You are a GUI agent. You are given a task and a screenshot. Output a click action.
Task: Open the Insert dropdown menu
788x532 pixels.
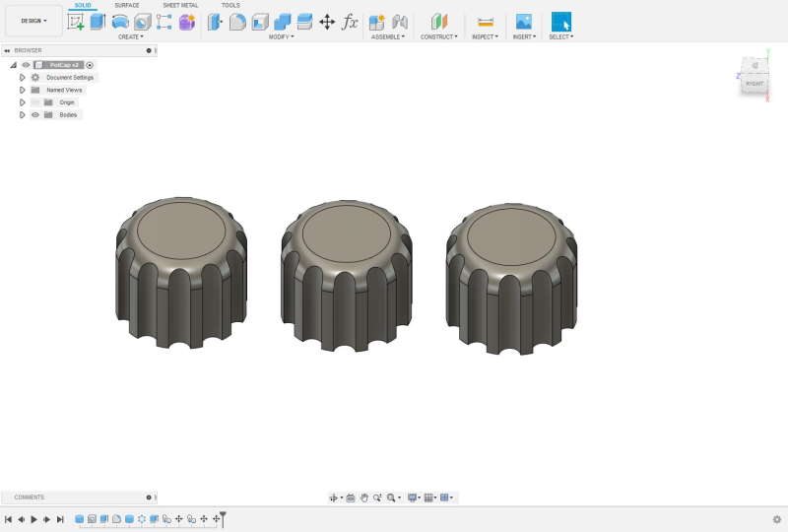tap(524, 36)
